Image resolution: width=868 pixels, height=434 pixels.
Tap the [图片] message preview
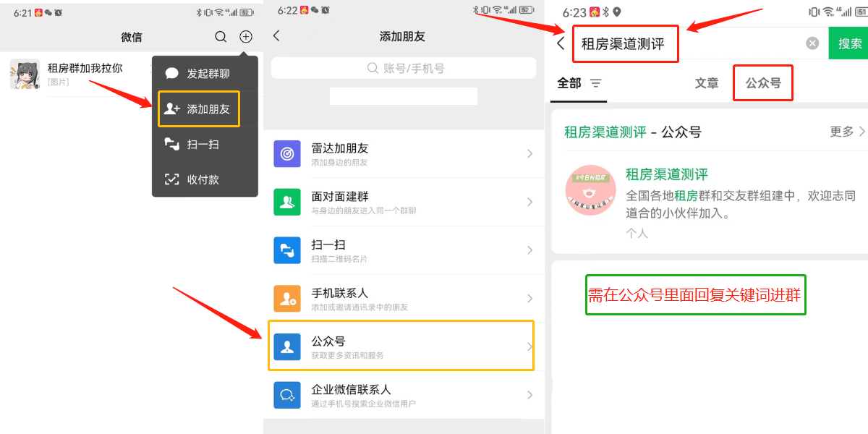59,82
